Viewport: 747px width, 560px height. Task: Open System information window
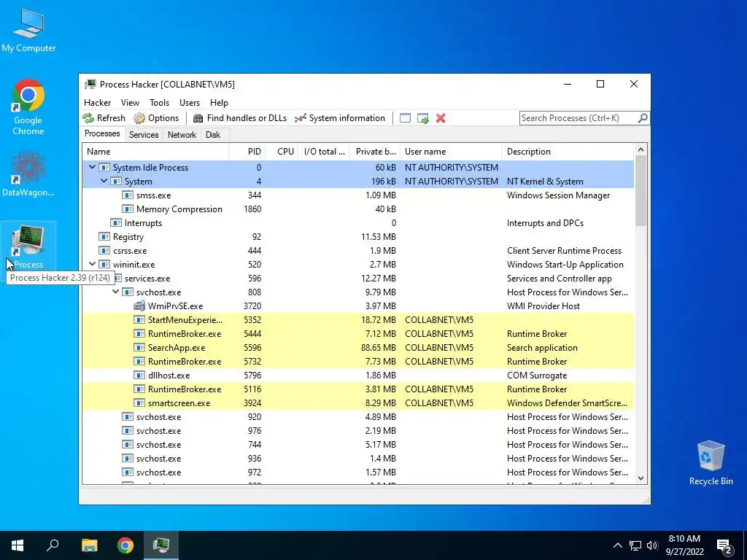[340, 118]
